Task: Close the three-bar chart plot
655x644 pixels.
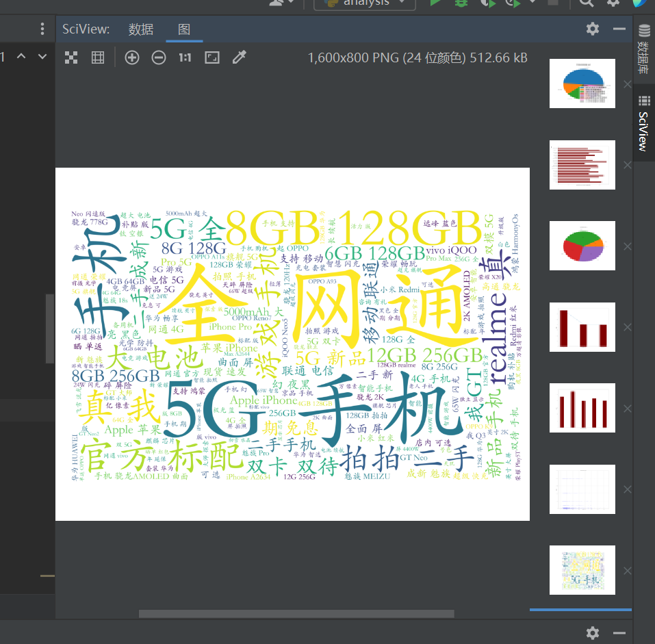Action: point(627,327)
